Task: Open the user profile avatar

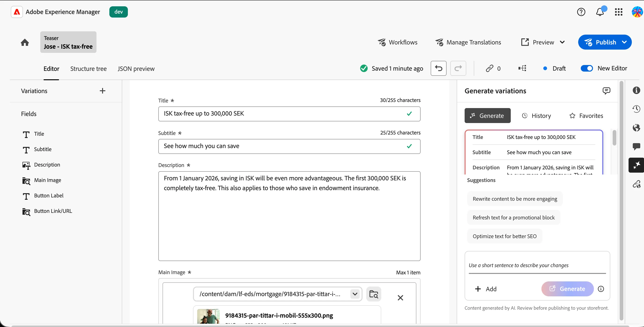Action: (637, 12)
